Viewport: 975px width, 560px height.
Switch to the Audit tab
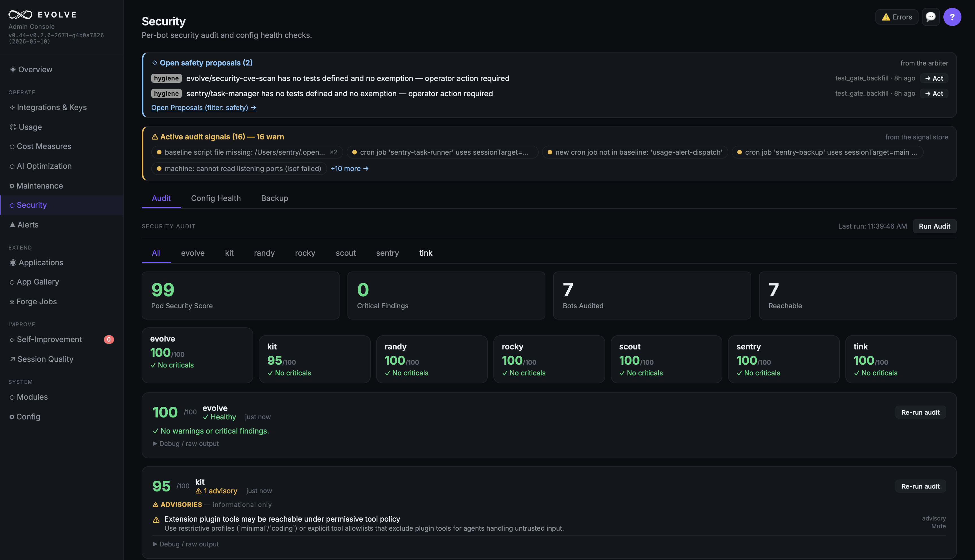(161, 198)
